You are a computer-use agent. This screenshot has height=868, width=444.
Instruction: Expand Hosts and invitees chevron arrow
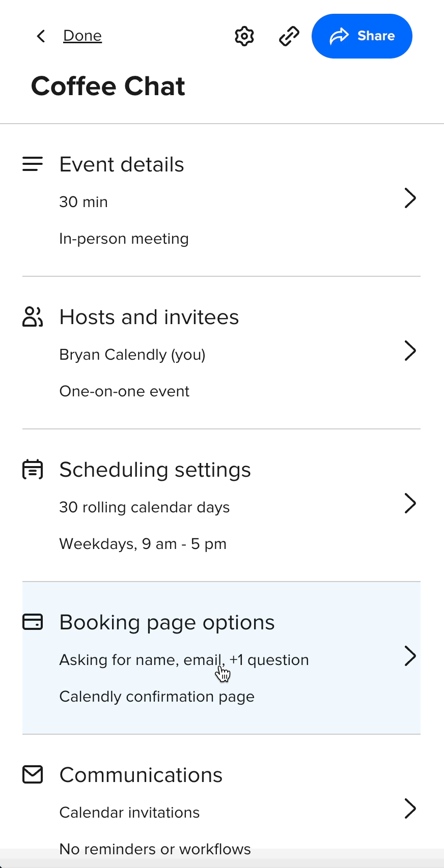tap(410, 351)
